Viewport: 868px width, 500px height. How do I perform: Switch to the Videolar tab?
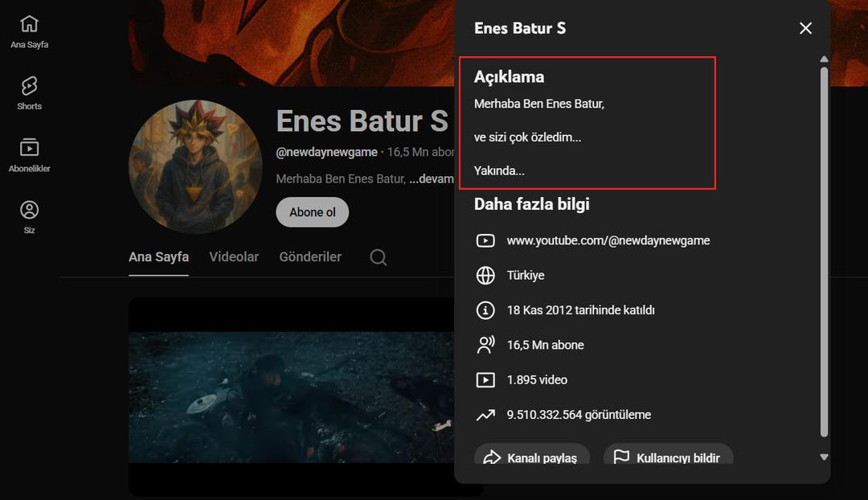tap(234, 256)
